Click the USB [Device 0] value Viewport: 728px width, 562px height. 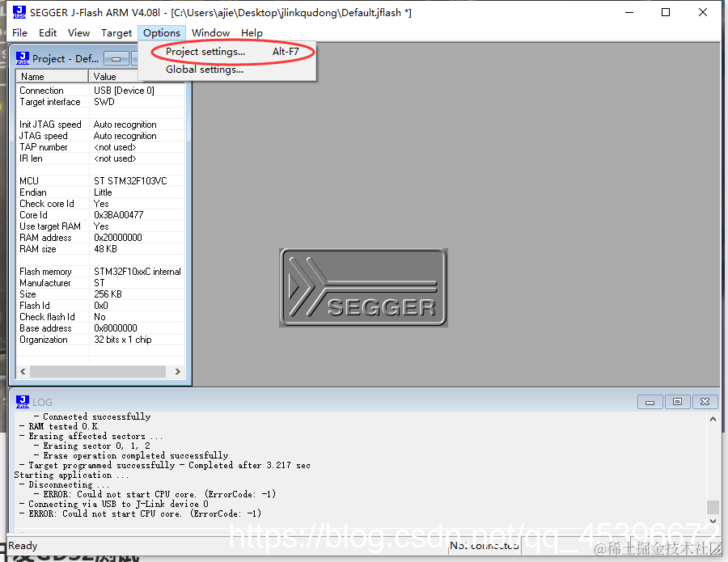click(x=124, y=91)
